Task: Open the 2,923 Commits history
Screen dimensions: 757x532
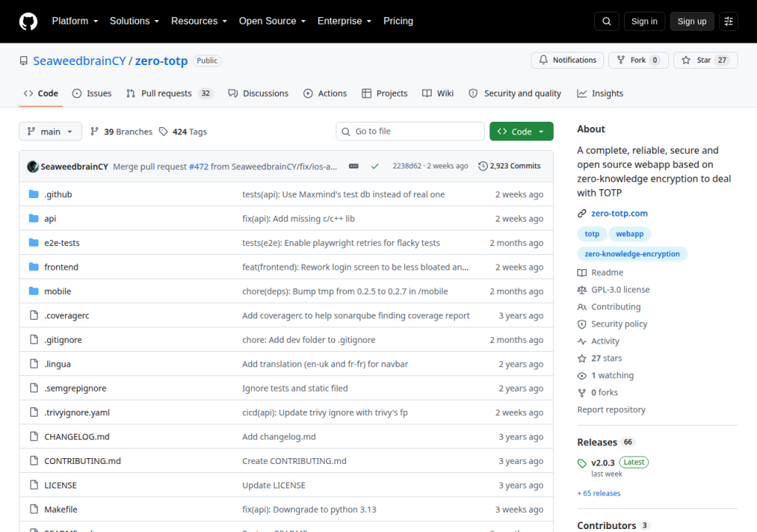Action: (x=509, y=166)
